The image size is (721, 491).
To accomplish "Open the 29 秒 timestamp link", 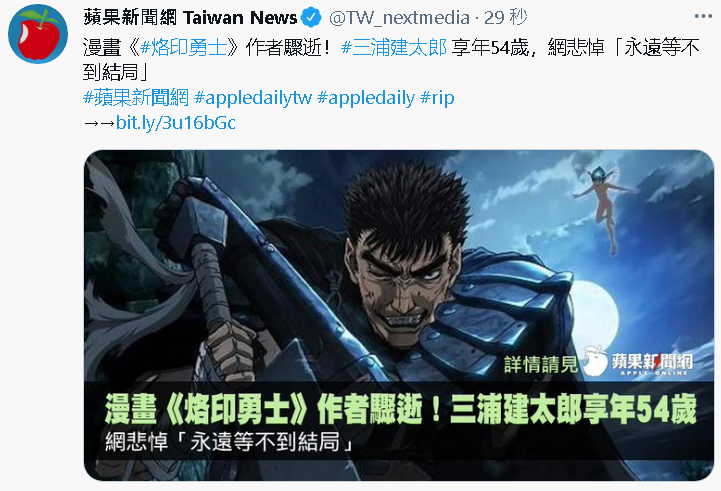I will pyautogui.click(x=505, y=17).
